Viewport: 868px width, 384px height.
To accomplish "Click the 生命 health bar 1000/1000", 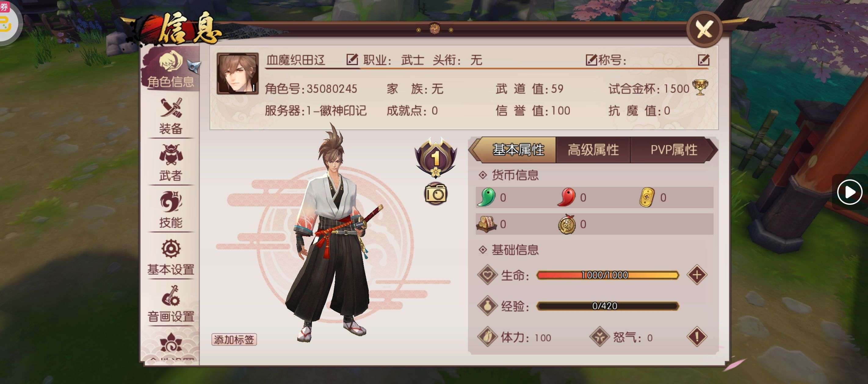I will click(x=607, y=275).
